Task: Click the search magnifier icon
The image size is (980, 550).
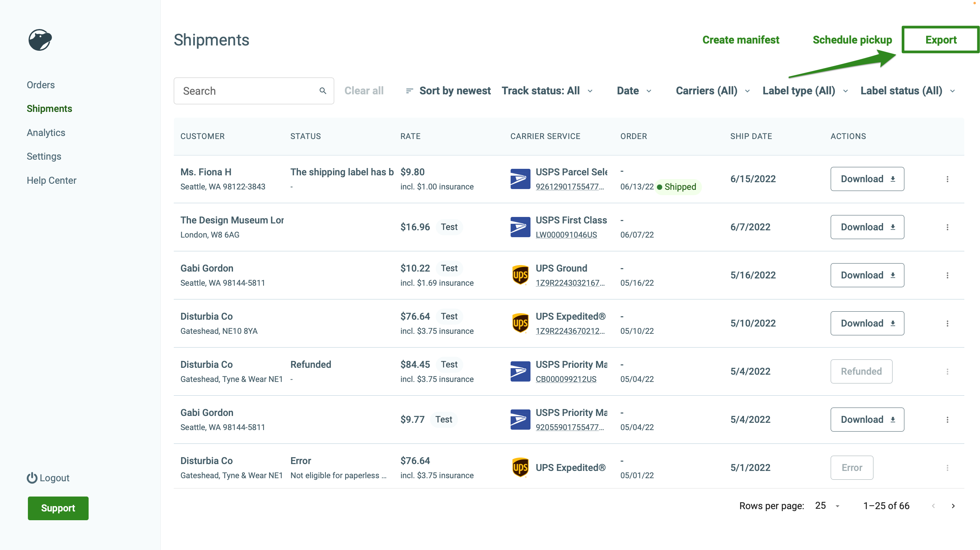Action: (x=323, y=91)
